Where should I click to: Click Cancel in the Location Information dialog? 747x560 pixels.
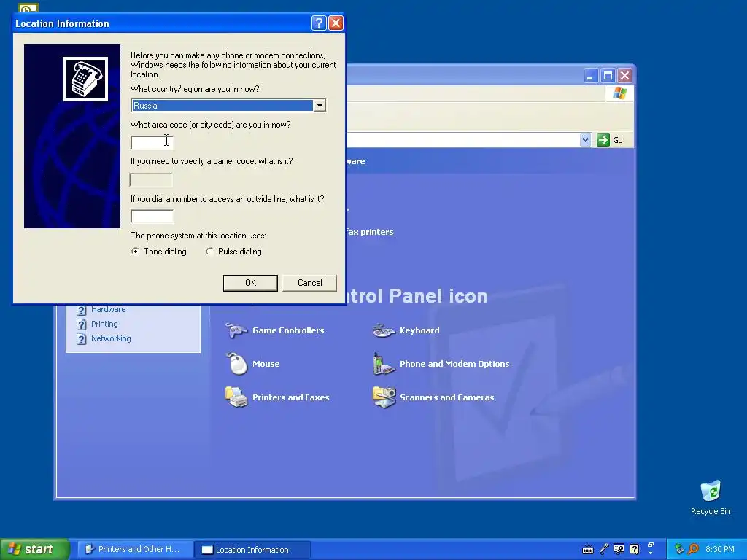pos(309,283)
